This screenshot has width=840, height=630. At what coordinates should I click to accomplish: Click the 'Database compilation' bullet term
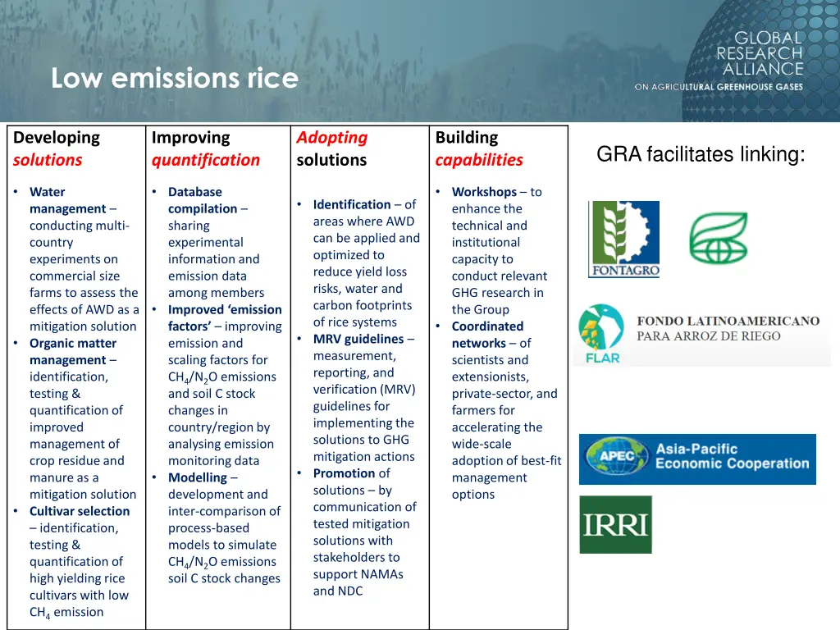[203, 200]
